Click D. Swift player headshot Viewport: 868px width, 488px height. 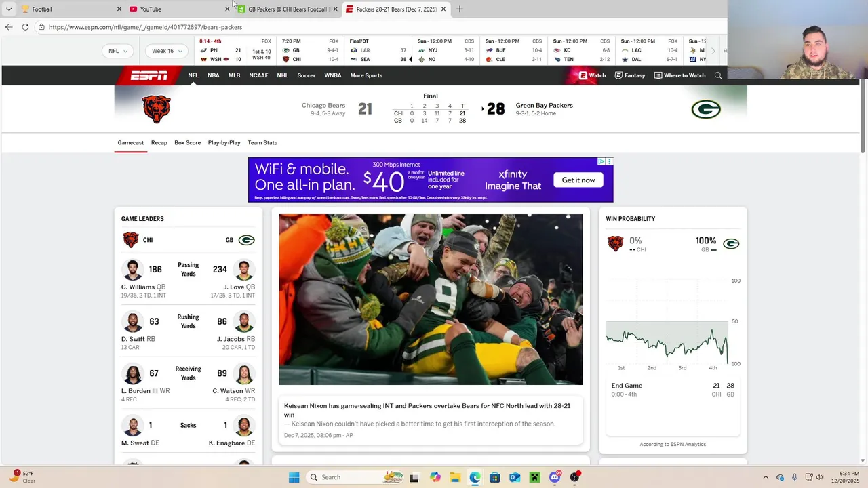point(132,321)
